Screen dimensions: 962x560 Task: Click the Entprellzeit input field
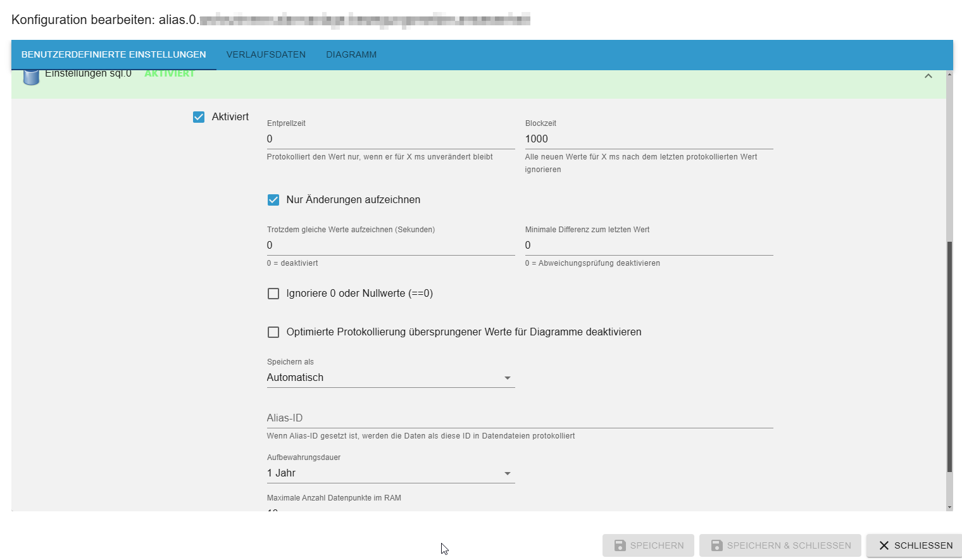[390, 139]
